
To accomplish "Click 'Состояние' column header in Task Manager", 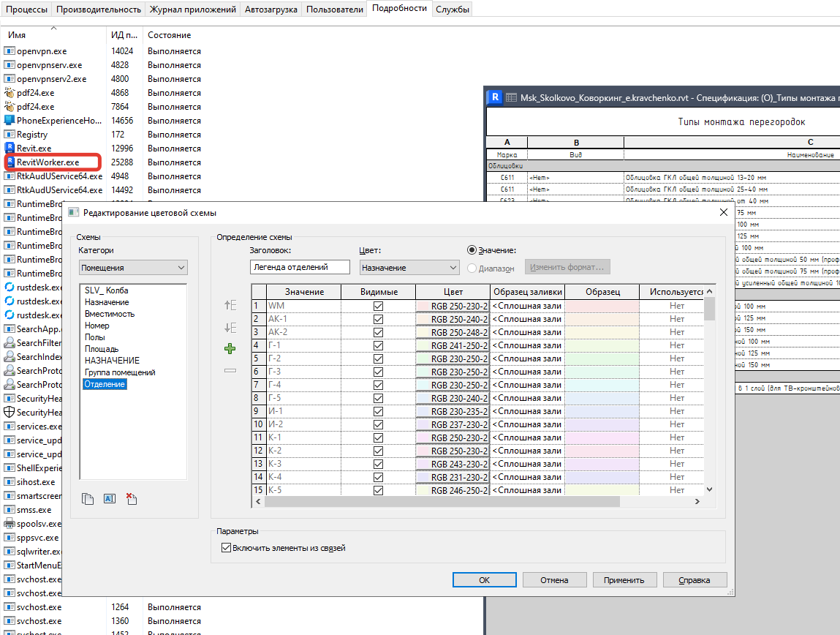I will point(170,34).
